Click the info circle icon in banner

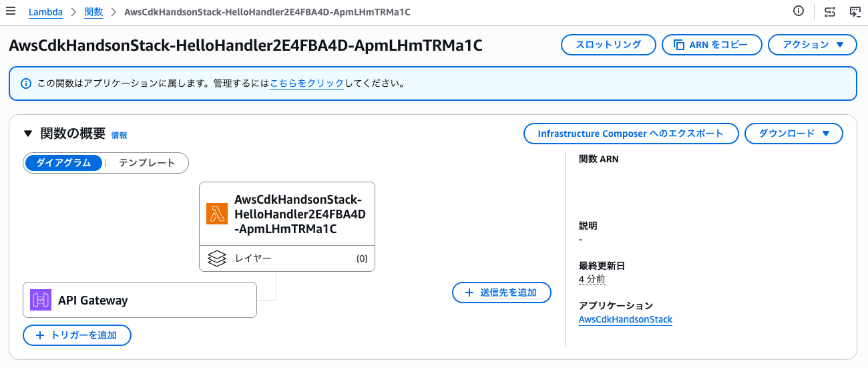[25, 83]
